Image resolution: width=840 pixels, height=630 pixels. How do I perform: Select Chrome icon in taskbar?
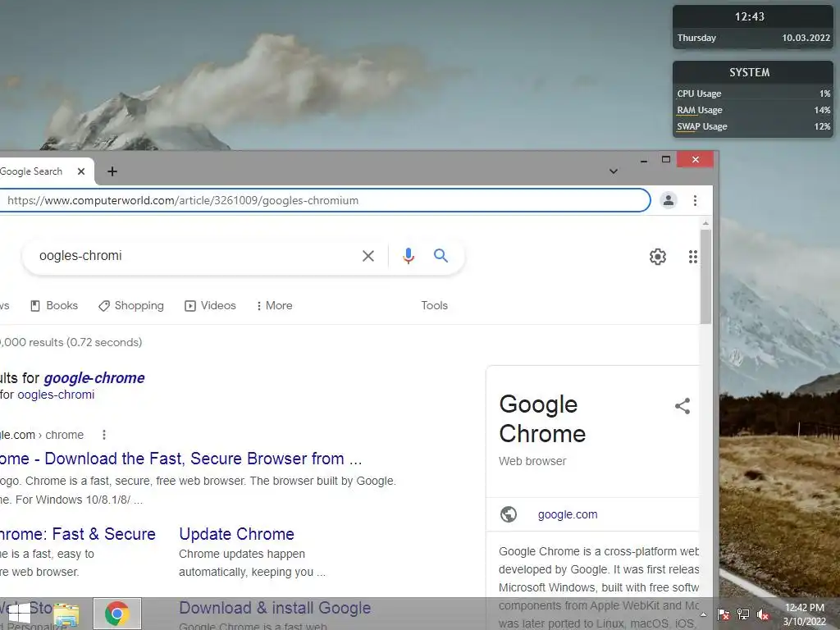117,614
